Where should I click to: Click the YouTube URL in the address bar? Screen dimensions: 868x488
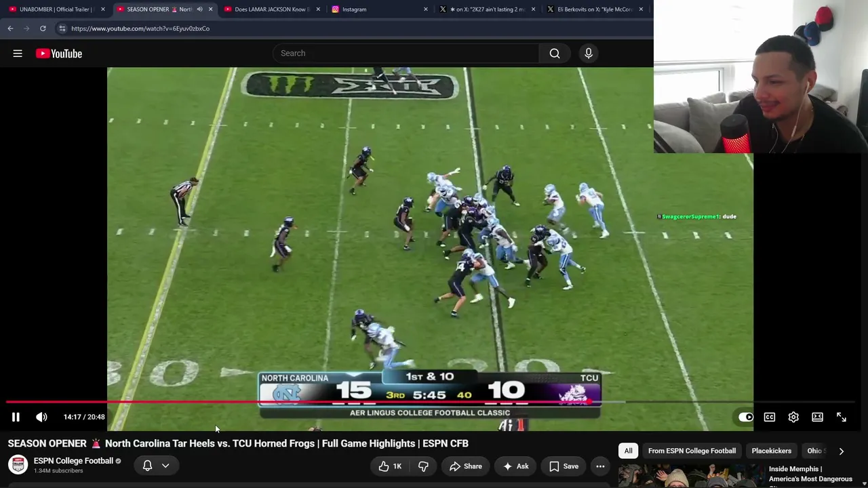point(140,28)
